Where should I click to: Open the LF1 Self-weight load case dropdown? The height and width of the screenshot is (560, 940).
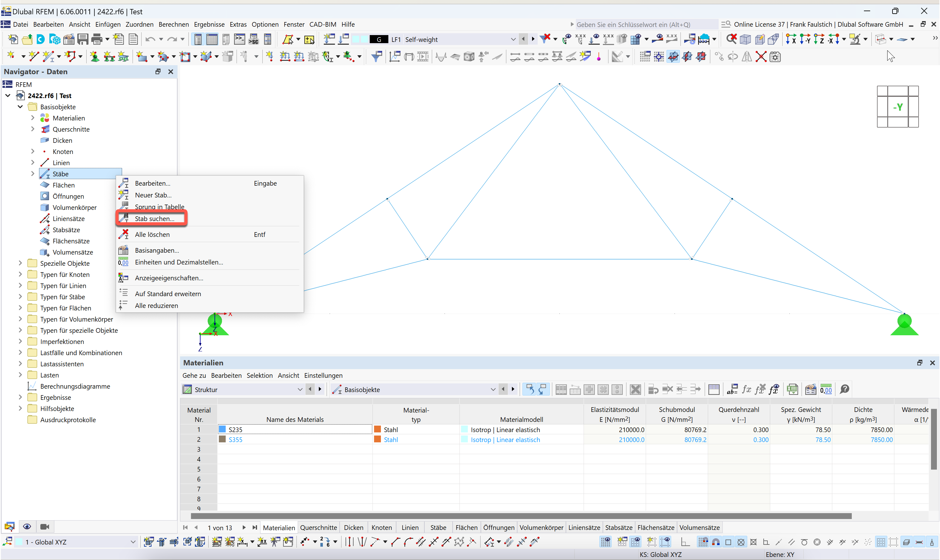pos(513,39)
